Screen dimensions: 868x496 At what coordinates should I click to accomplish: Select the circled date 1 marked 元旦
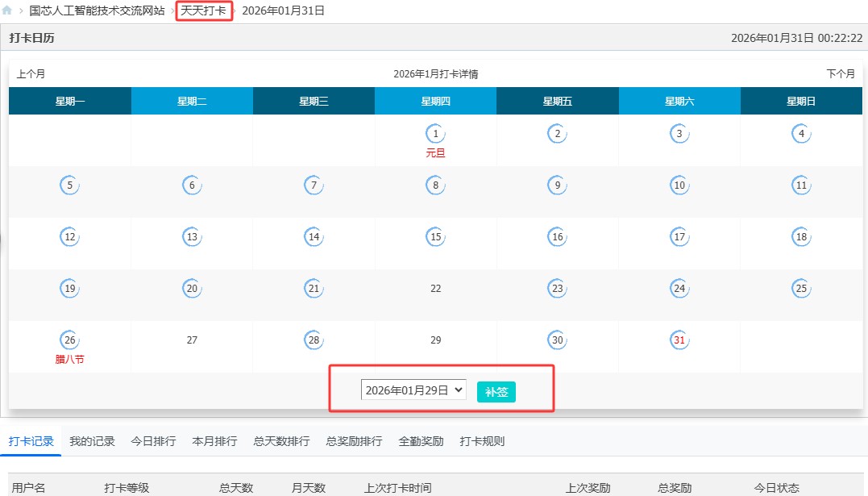pyautogui.click(x=435, y=133)
